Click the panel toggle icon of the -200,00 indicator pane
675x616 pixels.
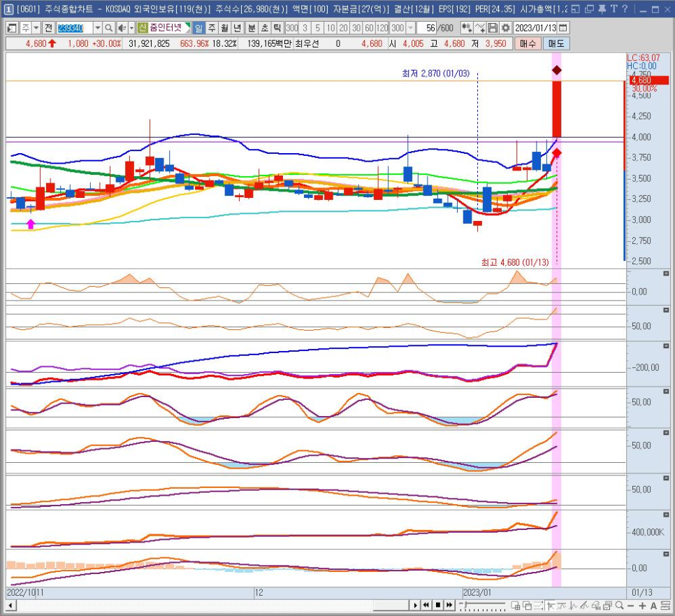pos(666,346)
